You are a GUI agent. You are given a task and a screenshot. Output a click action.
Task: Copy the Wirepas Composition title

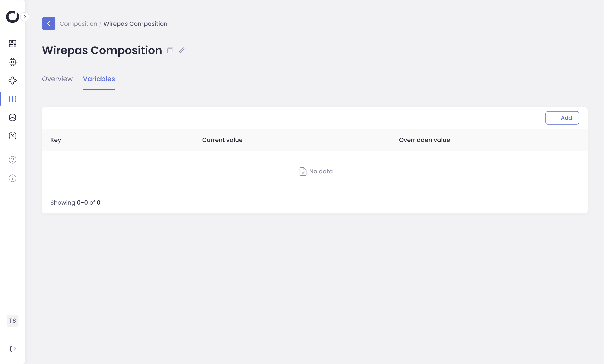[x=170, y=51]
